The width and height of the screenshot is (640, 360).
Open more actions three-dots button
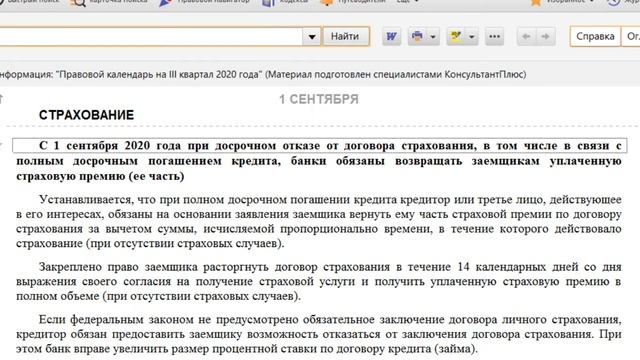click(x=494, y=37)
